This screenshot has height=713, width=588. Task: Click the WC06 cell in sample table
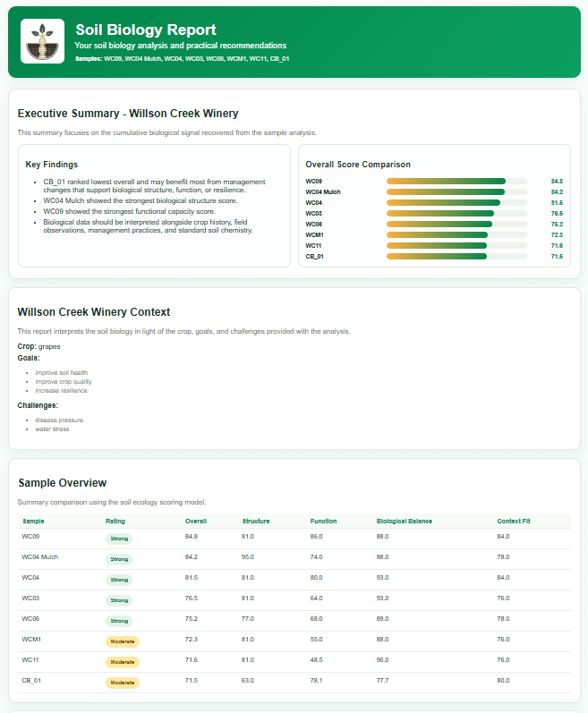(x=30, y=619)
